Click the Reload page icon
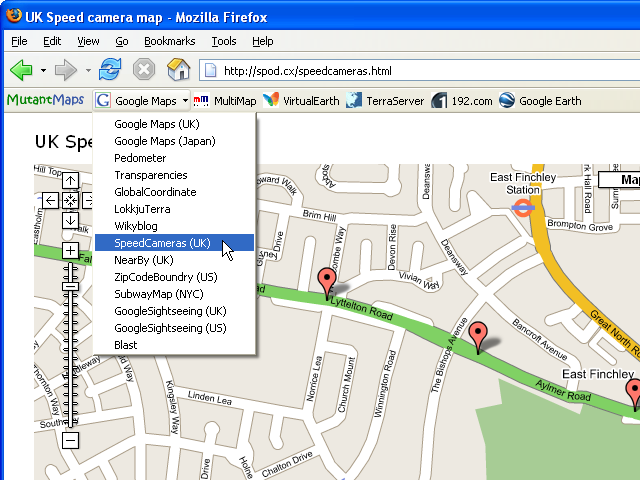The width and height of the screenshot is (640, 480). (x=110, y=70)
